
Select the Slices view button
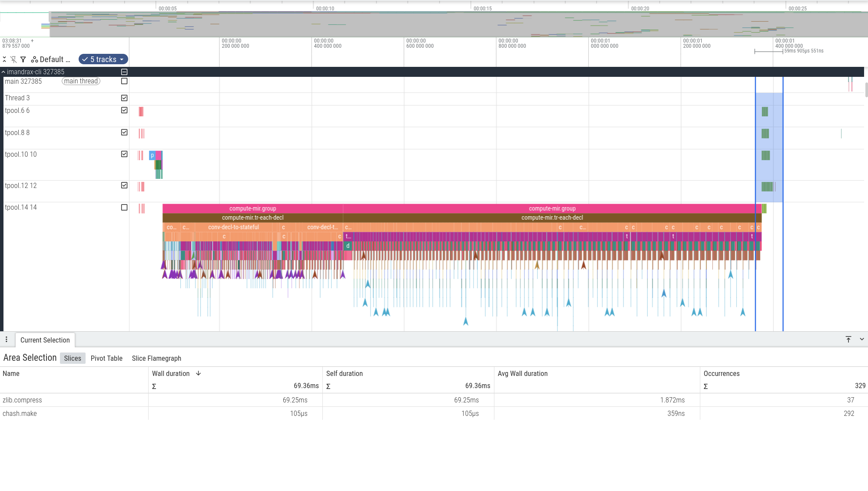click(73, 358)
